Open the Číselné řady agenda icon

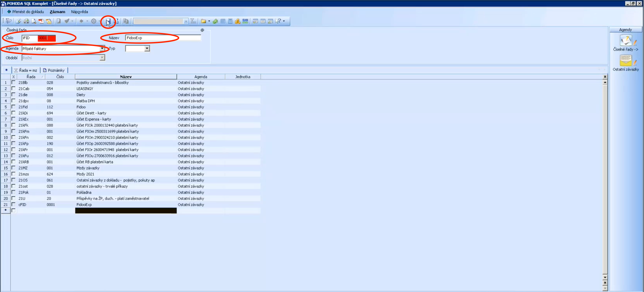(x=626, y=41)
